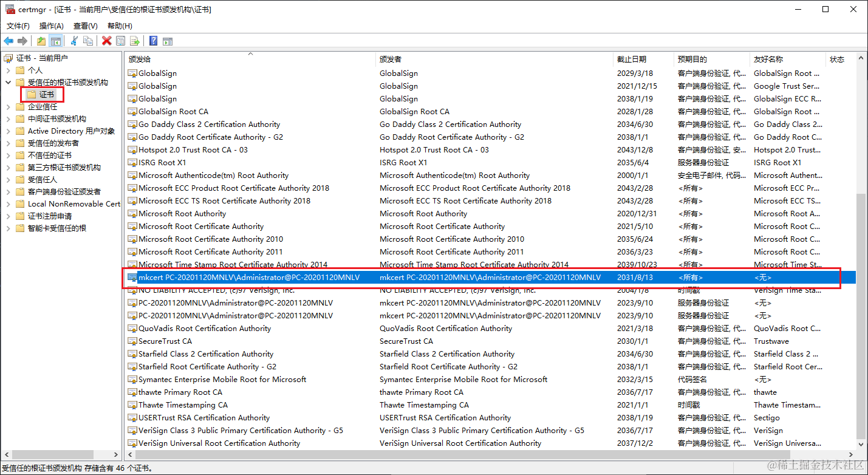Screen dimensions: 868x475
Task: Click the blue Back arrow in toolbar
Action: click(9, 41)
